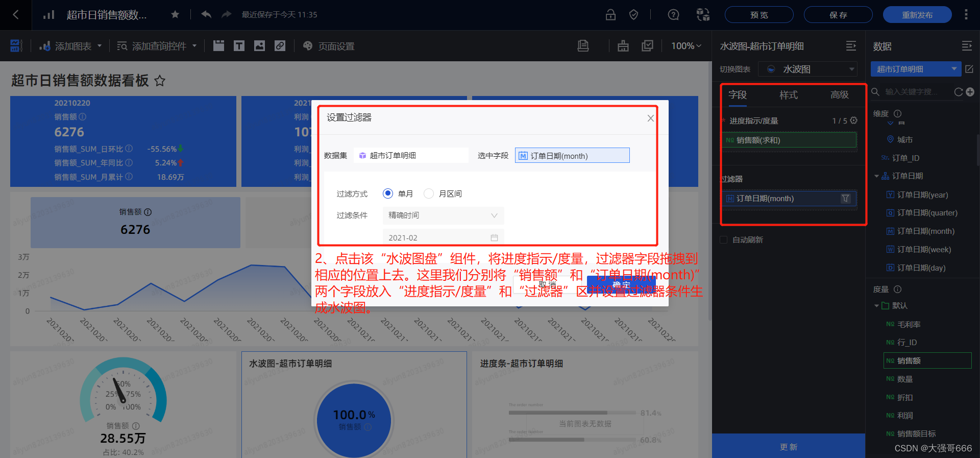
Task: Open info icon next to 维度
Action: [x=898, y=113]
